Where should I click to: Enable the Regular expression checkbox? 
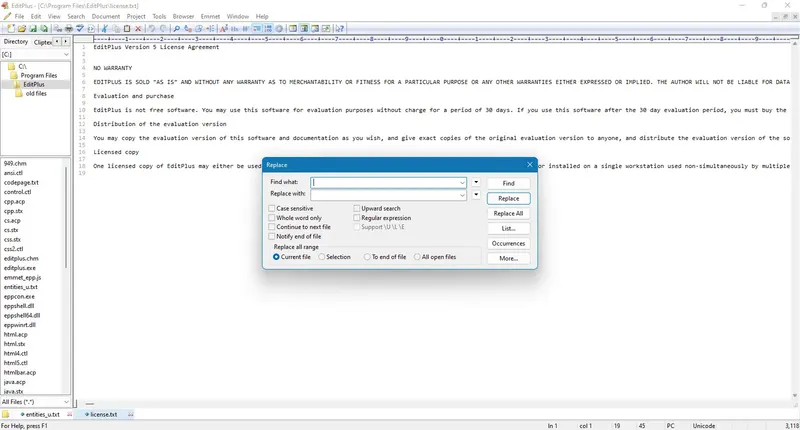coord(357,217)
